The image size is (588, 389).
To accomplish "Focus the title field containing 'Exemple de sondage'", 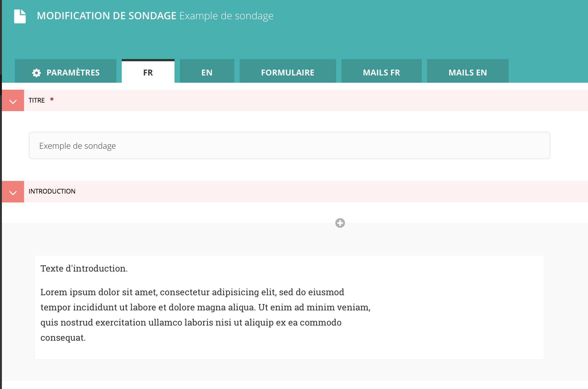I will pos(289,146).
